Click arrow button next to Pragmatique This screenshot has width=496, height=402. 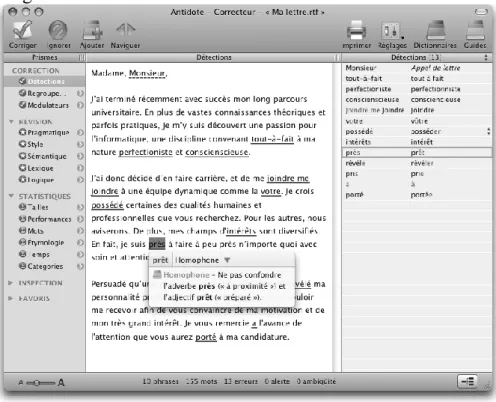coord(80,133)
